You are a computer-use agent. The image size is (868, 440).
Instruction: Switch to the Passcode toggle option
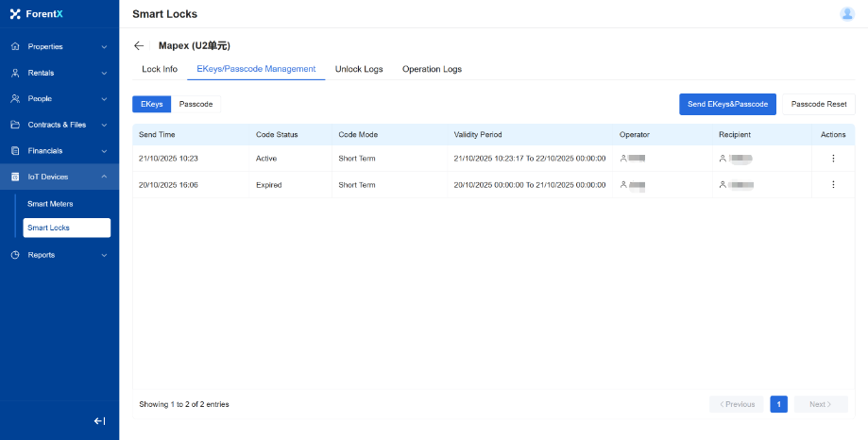click(196, 104)
